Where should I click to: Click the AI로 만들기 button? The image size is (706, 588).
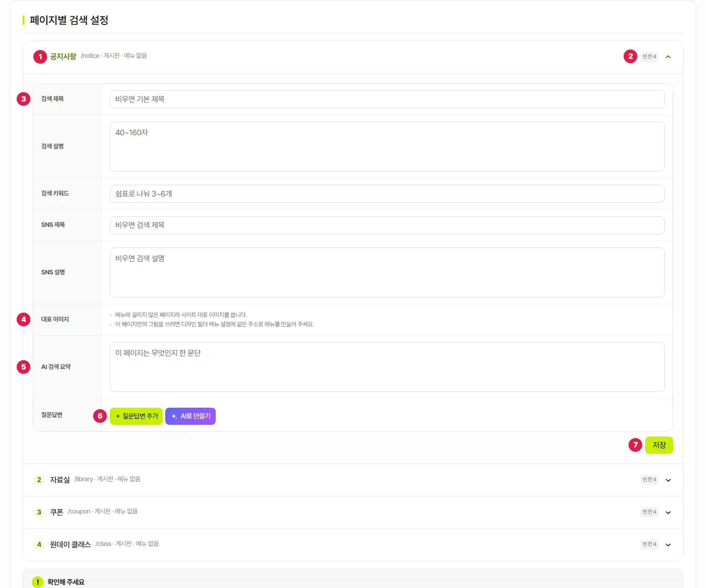point(190,416)
